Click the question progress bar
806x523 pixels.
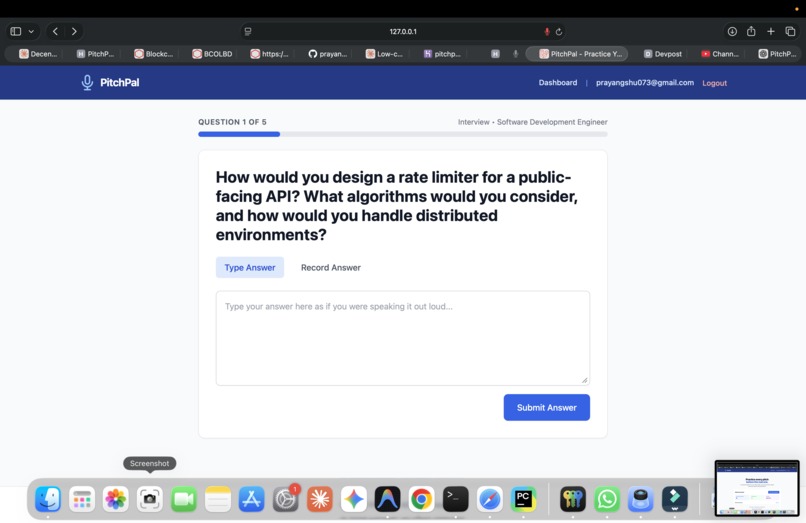(403, 134)
